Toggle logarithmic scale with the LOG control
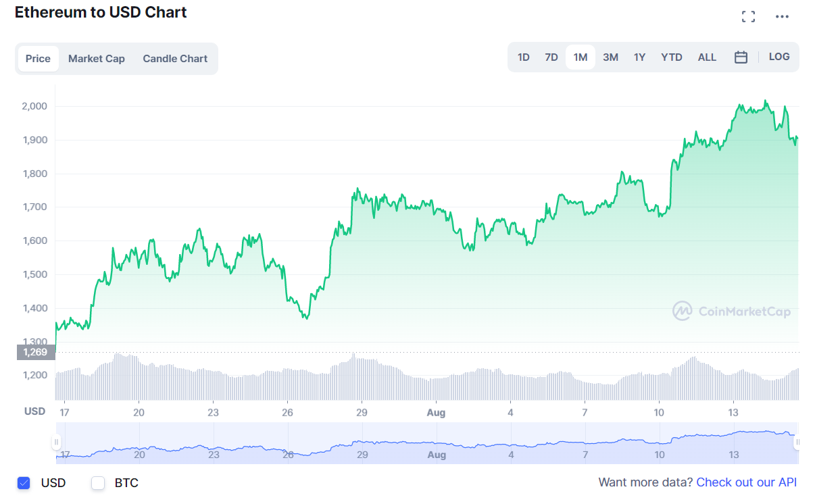The width and height of the screenshot is (815, 504). [x=779, y=57]
